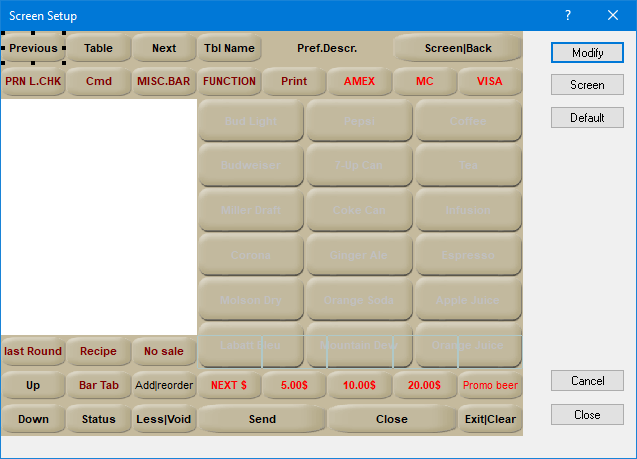Click the Modify button

[587, 53]
